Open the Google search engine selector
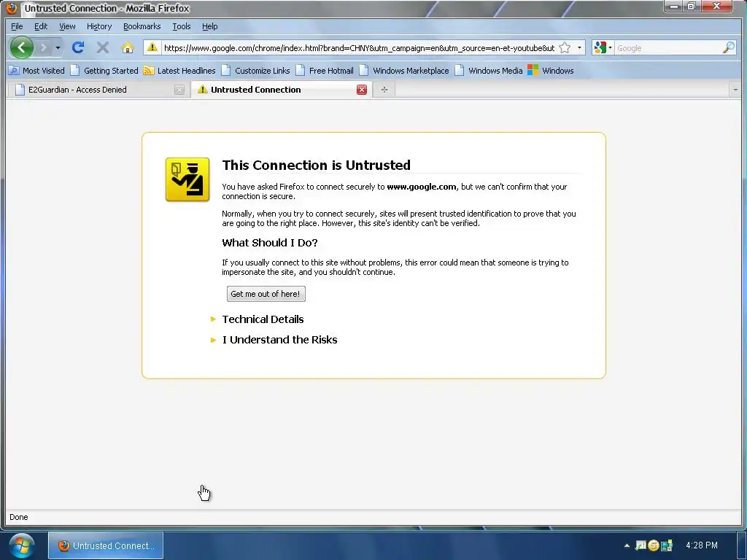Image resolution: width=747 pixels, height=560 pixels. tap(603, 47)
